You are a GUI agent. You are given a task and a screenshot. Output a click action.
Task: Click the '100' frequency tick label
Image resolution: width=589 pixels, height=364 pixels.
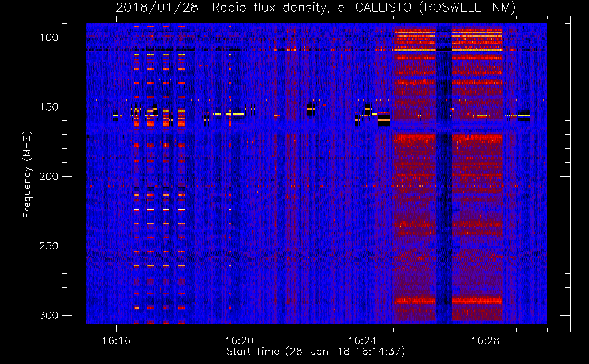tap(48, 37)
